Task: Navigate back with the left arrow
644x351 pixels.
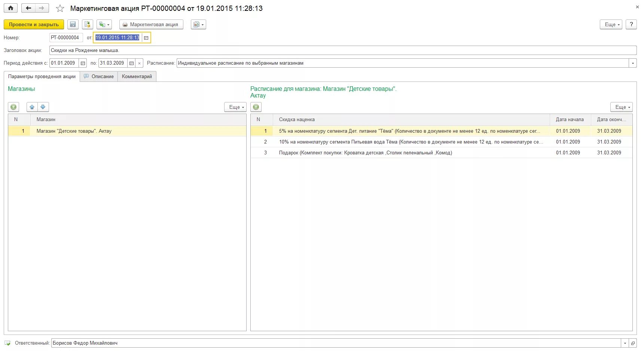Action: pos(28,8)
